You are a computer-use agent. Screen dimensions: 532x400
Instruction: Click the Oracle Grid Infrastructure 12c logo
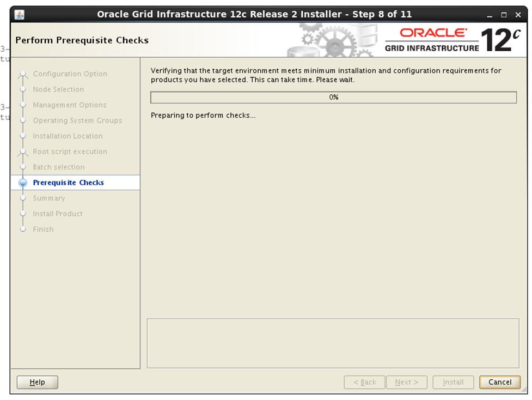point(451,40)
